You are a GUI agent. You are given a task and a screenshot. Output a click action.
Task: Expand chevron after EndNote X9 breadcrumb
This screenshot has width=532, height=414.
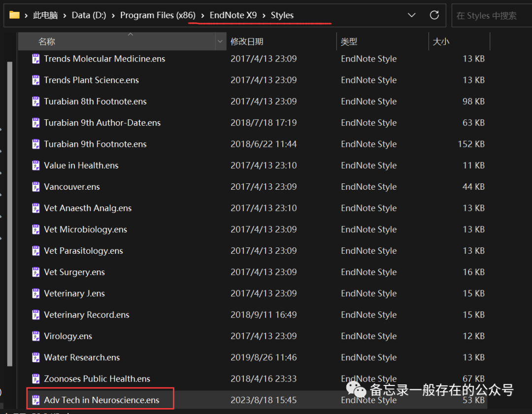264,16
